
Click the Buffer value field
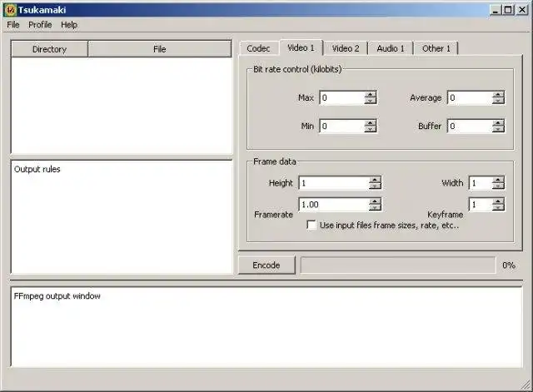470,126
